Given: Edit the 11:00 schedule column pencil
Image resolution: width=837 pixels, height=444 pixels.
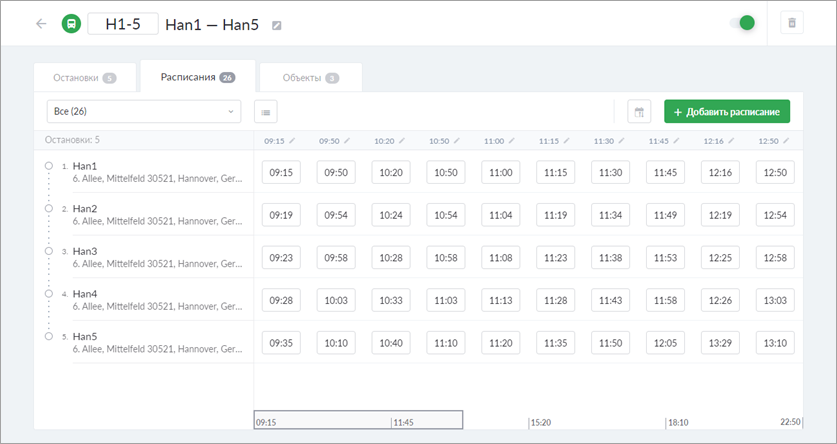Looking at the screenshot, I should [512, 141].
